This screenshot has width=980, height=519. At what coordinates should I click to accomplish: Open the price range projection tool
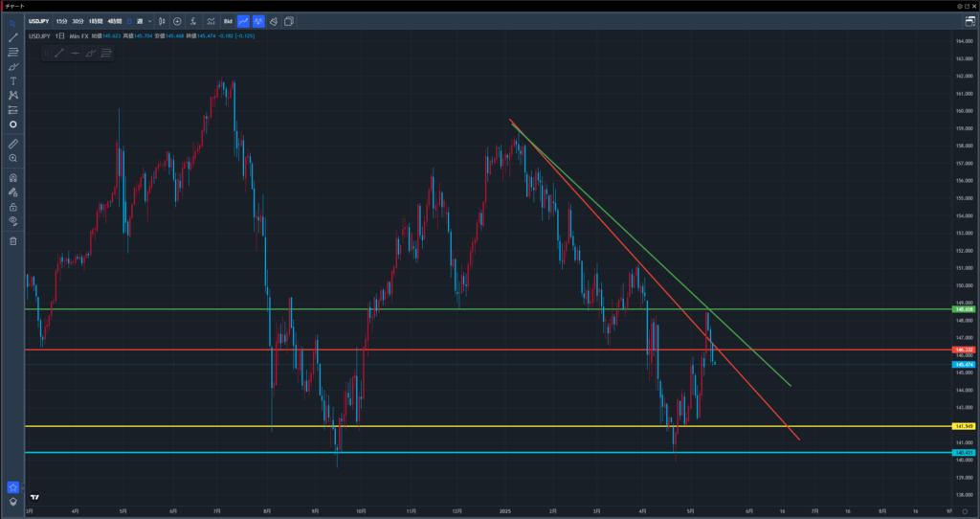coord(12,110)
